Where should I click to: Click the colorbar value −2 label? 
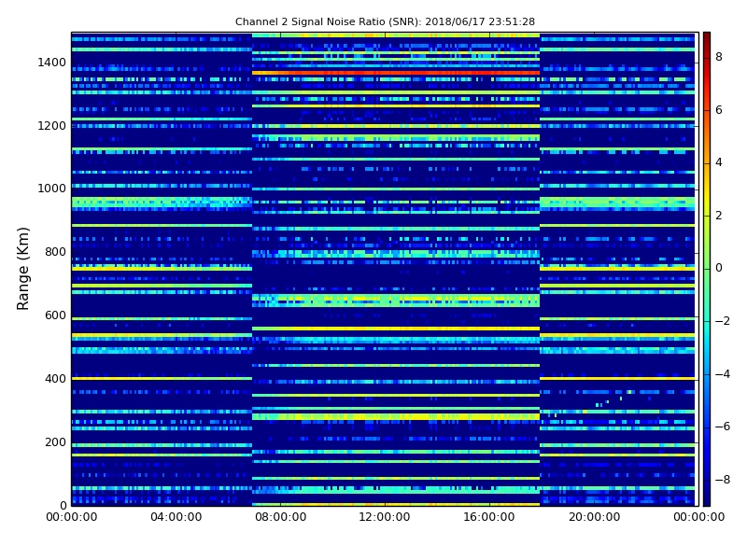723,321
